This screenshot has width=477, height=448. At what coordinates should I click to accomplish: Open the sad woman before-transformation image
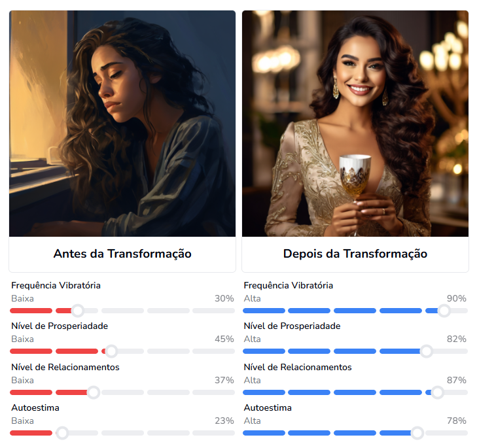point(122,124)
